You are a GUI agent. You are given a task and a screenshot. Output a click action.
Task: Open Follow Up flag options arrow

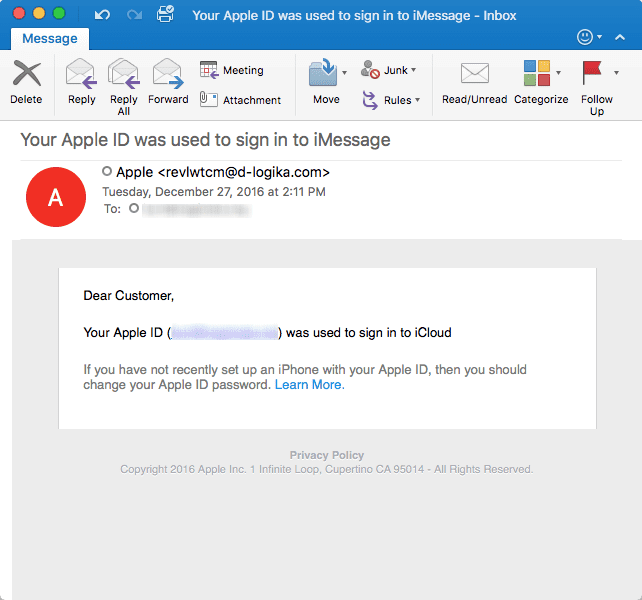point(616,73)
